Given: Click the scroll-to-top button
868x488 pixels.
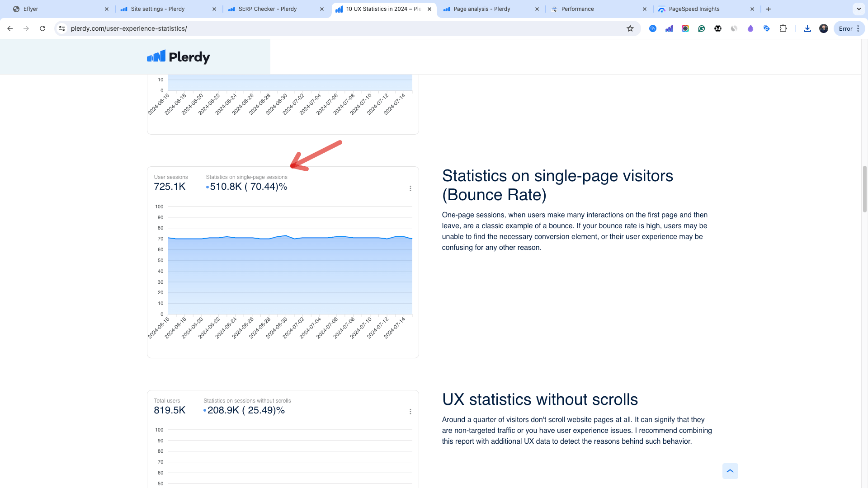Looking at the screenshot, I should click(x=730, y=471).
